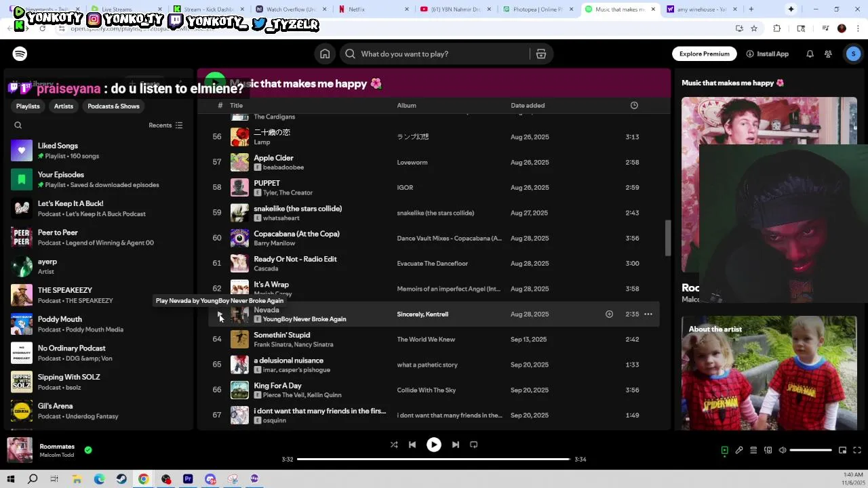868x488 pixels.
Task: Select Somethin' Stupid track row
Action: pyautogui.click(x=433, y=339)
